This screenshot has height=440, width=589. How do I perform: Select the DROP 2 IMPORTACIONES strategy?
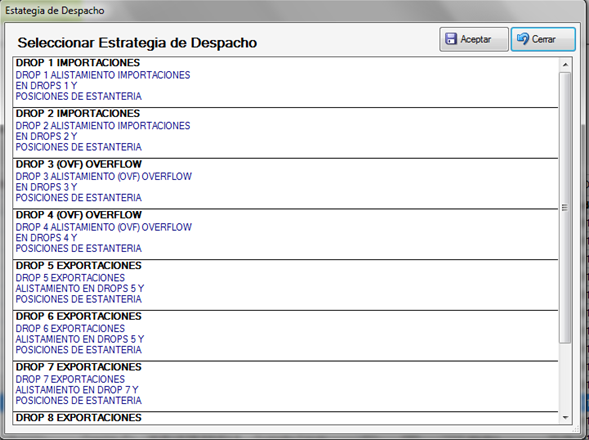285,133
